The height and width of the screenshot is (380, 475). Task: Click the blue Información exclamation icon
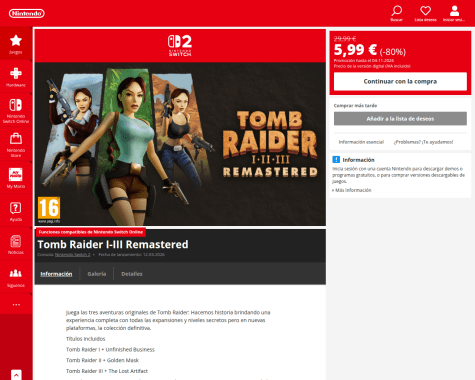coord(336,159)
